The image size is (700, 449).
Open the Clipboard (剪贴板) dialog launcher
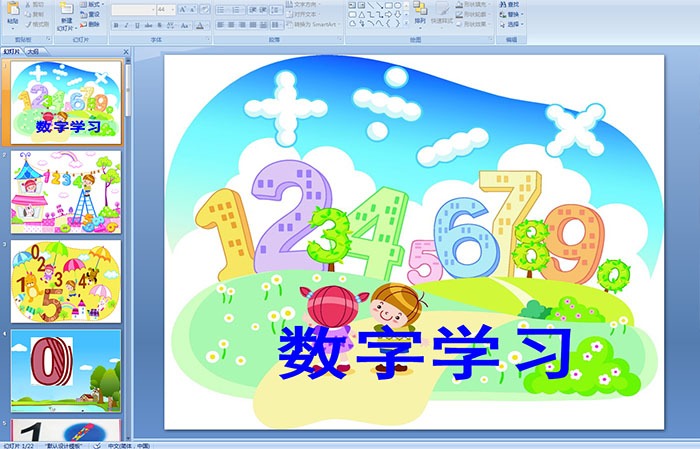pos(48,40)
